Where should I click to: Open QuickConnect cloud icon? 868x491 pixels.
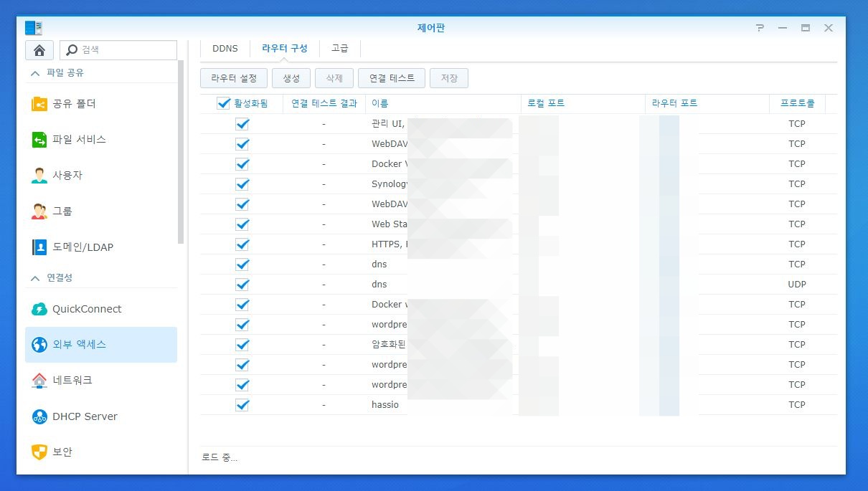point(39,309)
